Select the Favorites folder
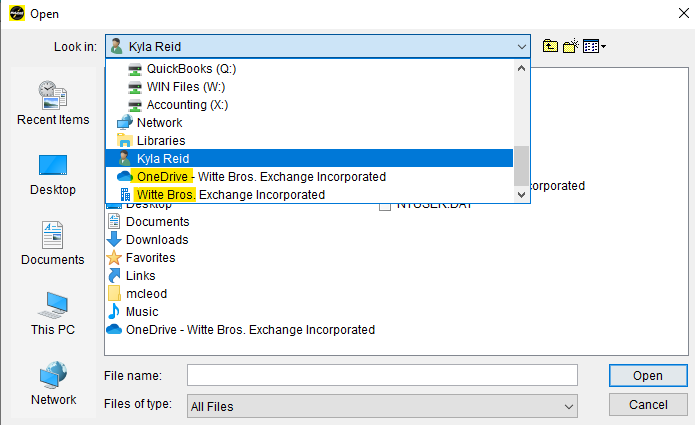Viewport: 695px width, 425px height. click(141, 257)
